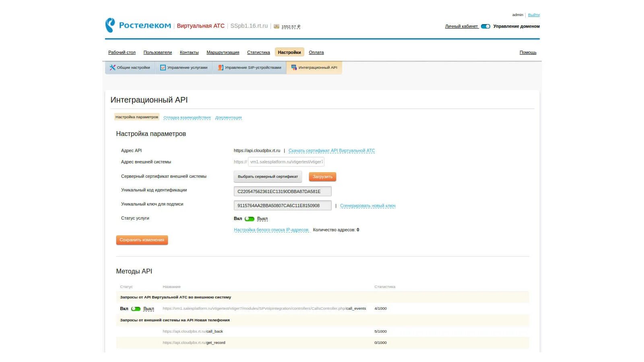Click the SSpb1.16.rt.ru domain text
Image resolution: width=644 pixels, height=362 pixels.
pyautogui.click(x=249, y=26)
